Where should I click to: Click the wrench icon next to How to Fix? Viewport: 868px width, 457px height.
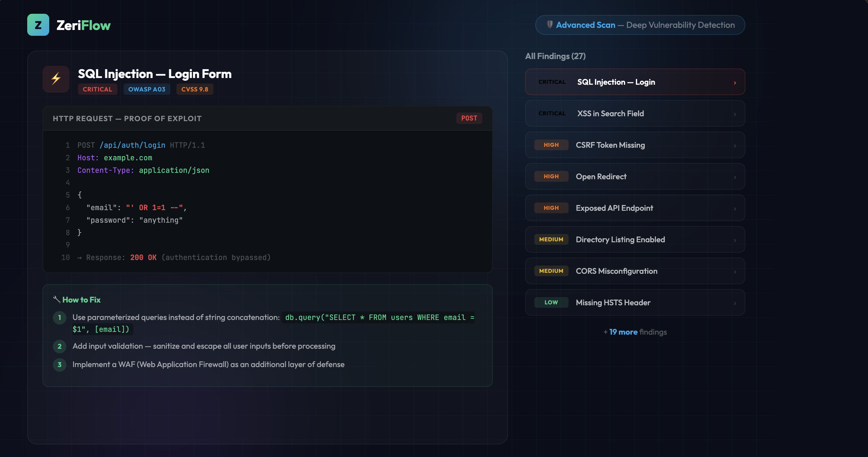click(57, 299)
